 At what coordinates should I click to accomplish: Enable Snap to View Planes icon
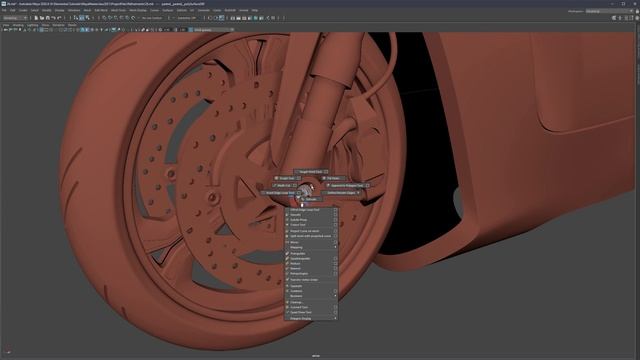point(127,18)
